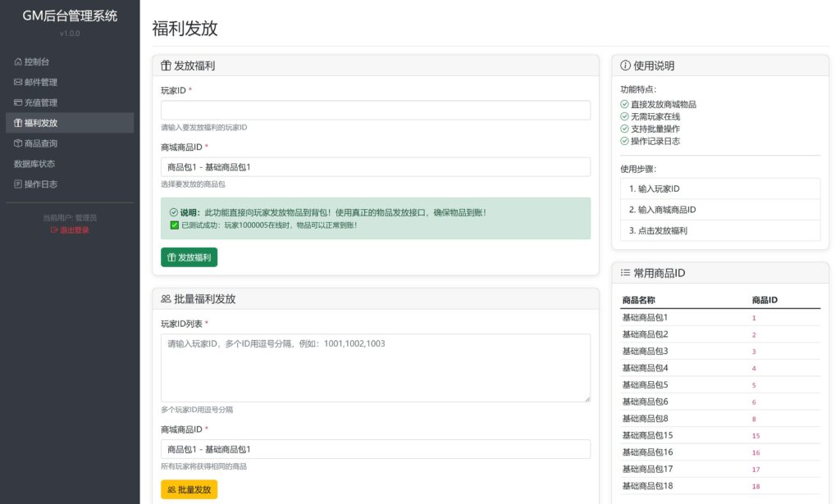840x504 pixels.
Task: Open the 商城商品ID dropdown in 发放福利
Action: coord(375,167)
